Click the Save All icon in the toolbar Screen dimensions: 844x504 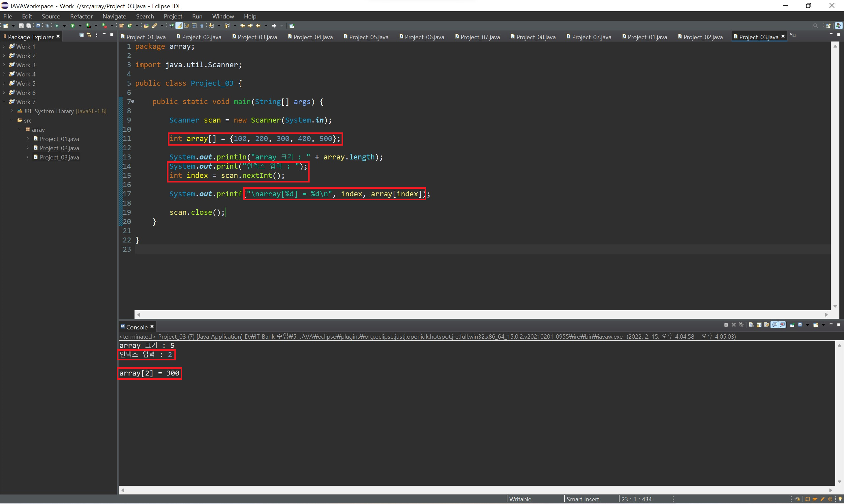[x=29, y=26]
